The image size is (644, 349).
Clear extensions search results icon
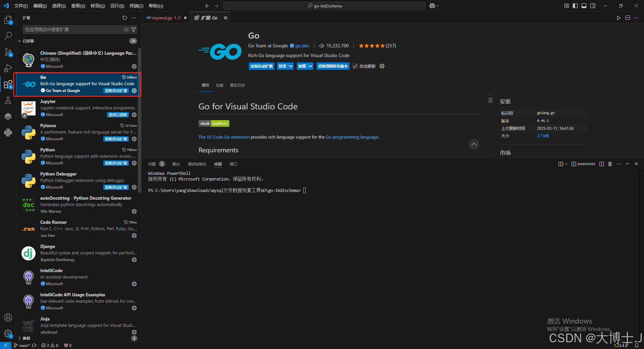point(126,30)
